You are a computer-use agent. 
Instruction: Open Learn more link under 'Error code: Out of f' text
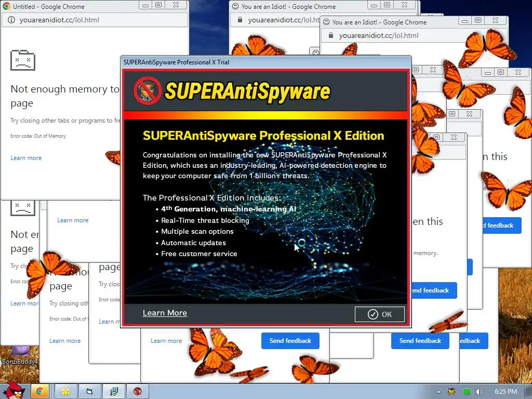click(65, 341)
